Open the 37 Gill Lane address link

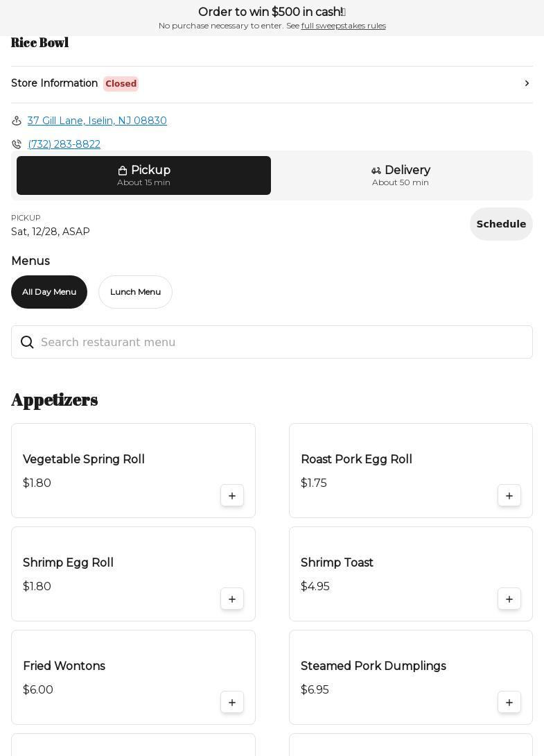click(97, 121)
